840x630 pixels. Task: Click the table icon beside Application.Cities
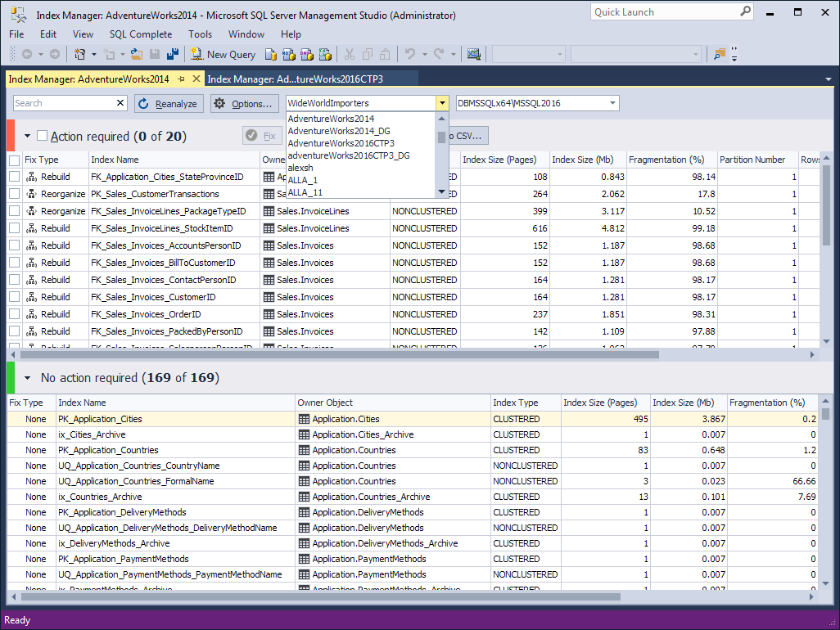tap(304, 419)
